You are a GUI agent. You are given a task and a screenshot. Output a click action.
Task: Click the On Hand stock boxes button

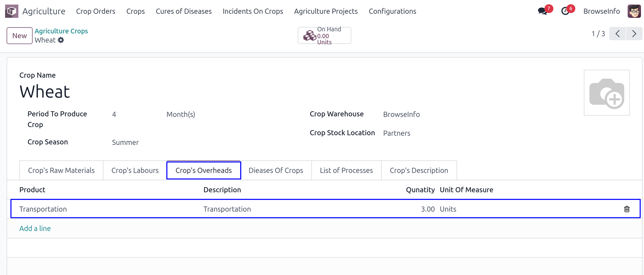(324, 36)
